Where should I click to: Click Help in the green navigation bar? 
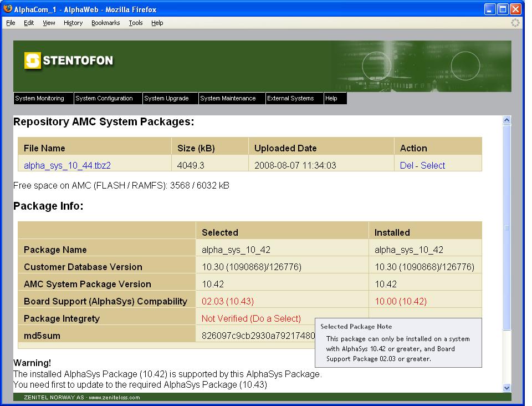(331, 98)
